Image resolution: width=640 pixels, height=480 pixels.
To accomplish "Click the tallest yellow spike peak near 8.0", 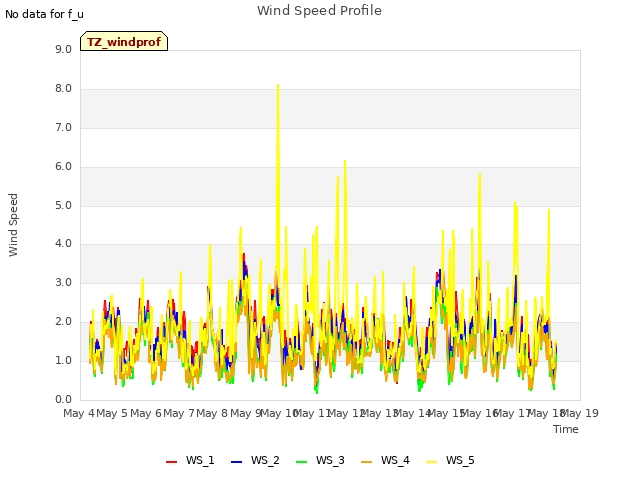I will pyautogui.click(x=278, y=85).
